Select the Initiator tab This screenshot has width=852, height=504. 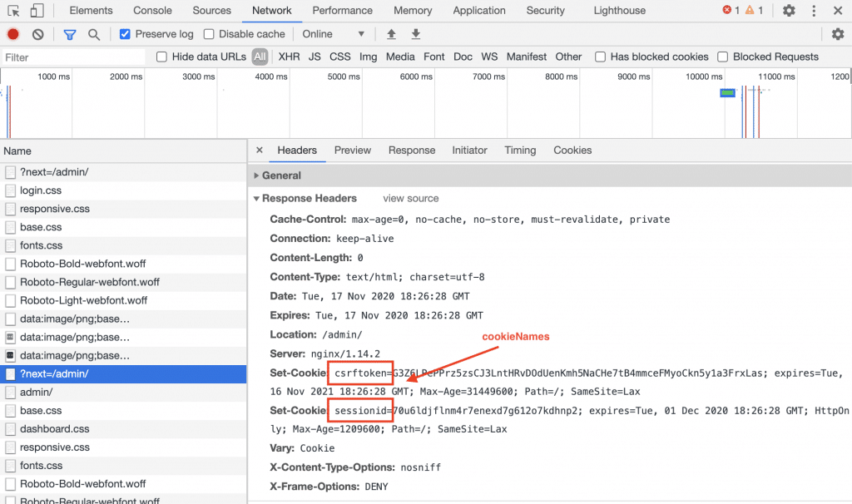469,151
